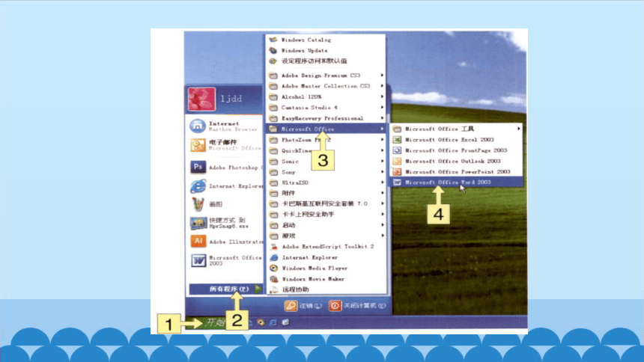Screen dimensions: 644x362
Task: Click the Internet Explorer quick launch icon
Action: tap(273, 322)
